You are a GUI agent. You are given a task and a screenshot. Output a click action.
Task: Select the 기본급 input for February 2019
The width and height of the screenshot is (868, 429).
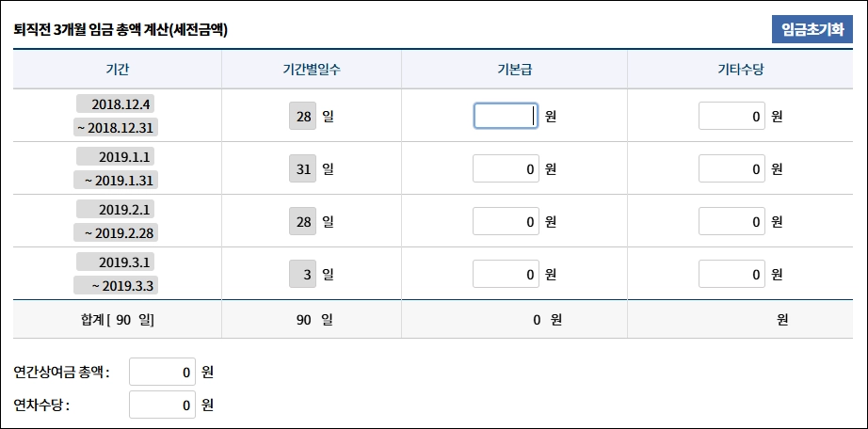506,222
